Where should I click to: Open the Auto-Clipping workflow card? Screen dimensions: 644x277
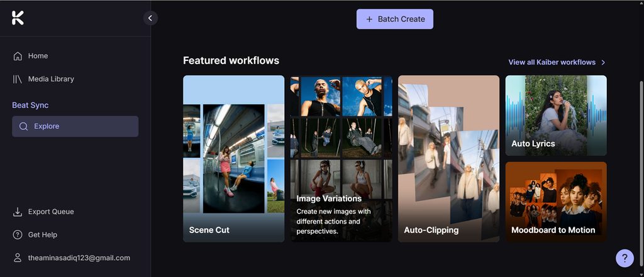(x=449, y=158)
